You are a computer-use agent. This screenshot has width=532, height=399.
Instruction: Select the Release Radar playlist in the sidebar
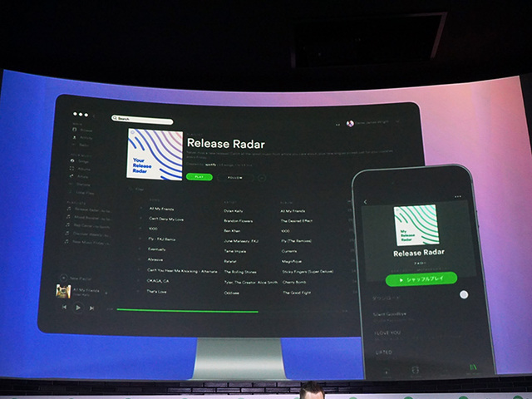pos(88,209)
